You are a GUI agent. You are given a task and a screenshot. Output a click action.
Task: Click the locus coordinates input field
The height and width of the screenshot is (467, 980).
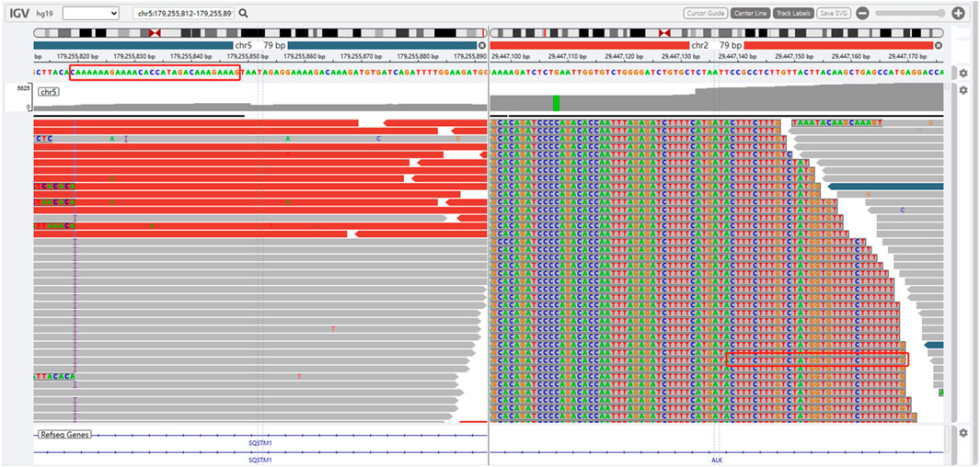click(184, 13)
